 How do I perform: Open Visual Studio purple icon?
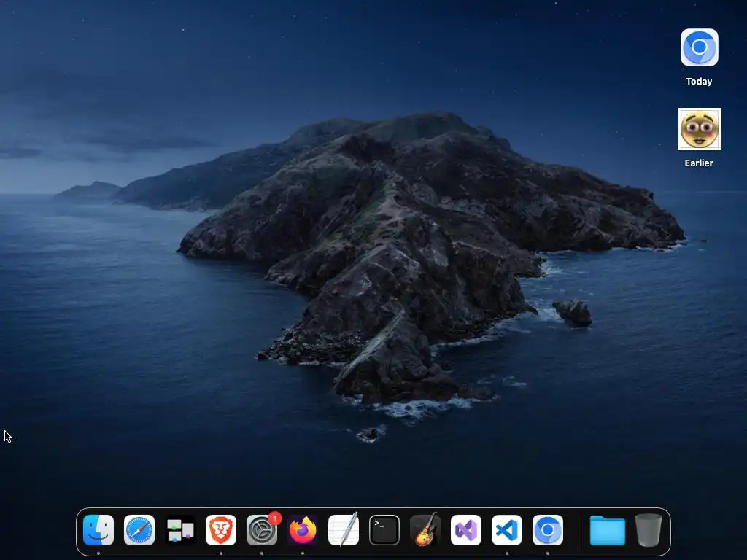point(466,529)
